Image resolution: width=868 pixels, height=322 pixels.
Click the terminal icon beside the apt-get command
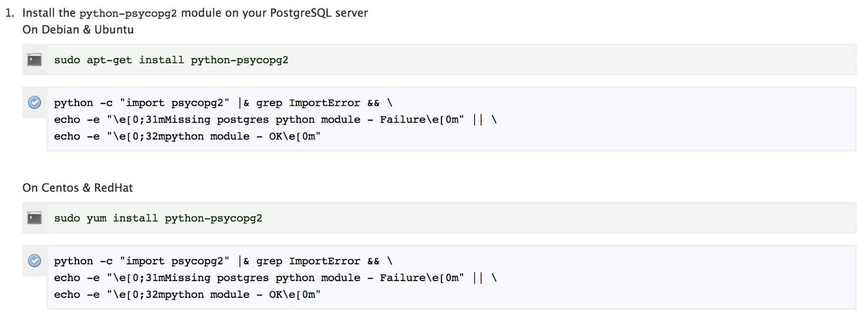click(x=35, y=60)
